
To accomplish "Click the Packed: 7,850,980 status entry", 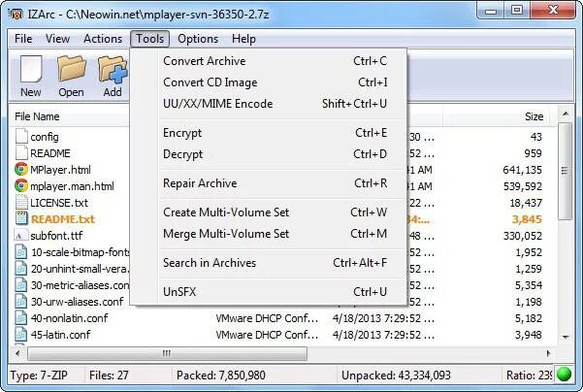I will (x=221, y=375).
